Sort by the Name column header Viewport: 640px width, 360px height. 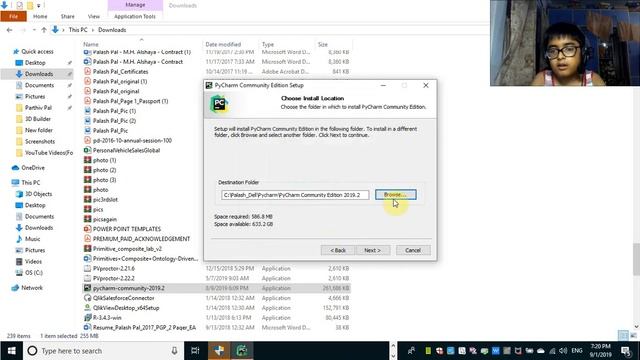tap(91, 44)
